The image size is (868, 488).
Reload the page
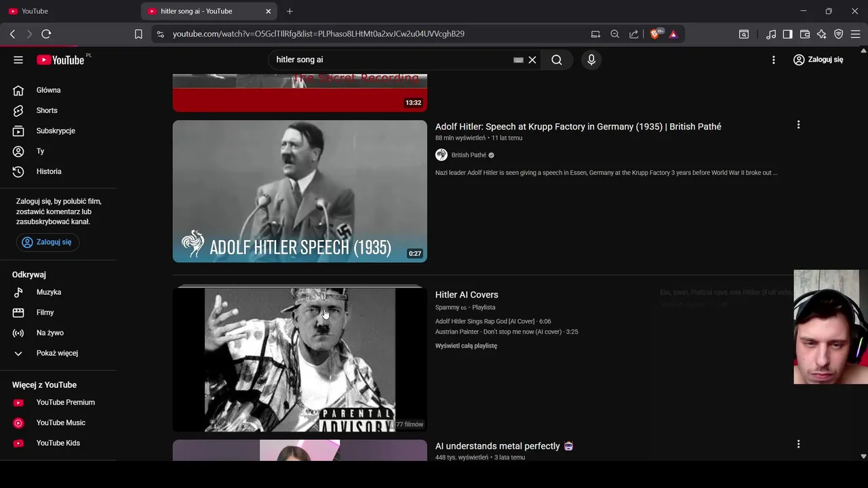pyautogui.click(x=46, y=34)
